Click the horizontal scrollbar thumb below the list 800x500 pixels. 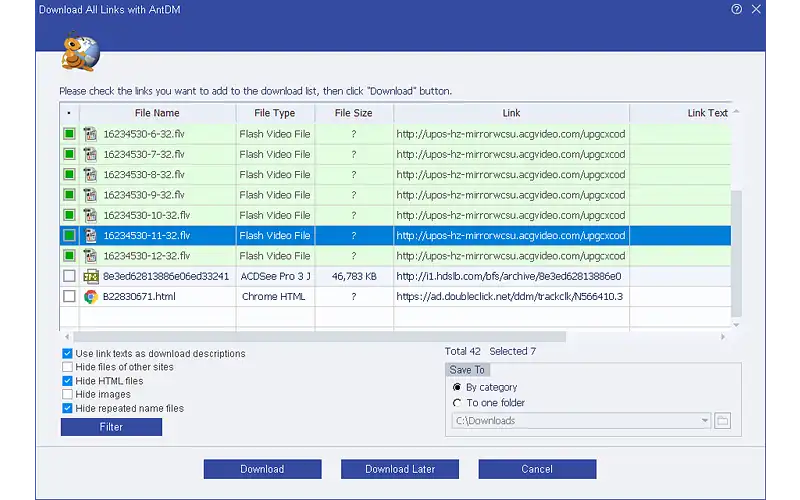(319, 337)
